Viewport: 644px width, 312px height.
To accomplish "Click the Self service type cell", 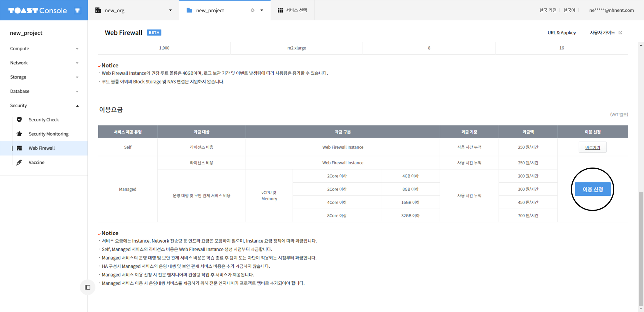I will pyautogui.click(x=128, y=147).
